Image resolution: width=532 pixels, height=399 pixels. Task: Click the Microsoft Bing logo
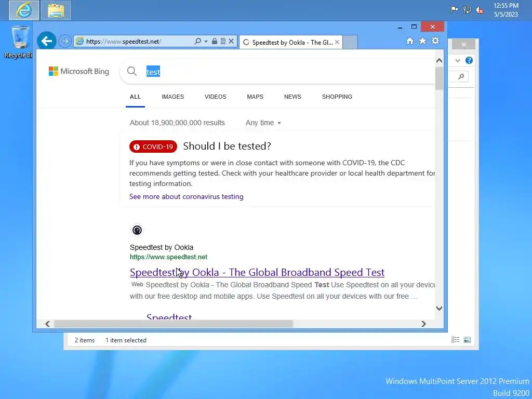tap(79, 71)
